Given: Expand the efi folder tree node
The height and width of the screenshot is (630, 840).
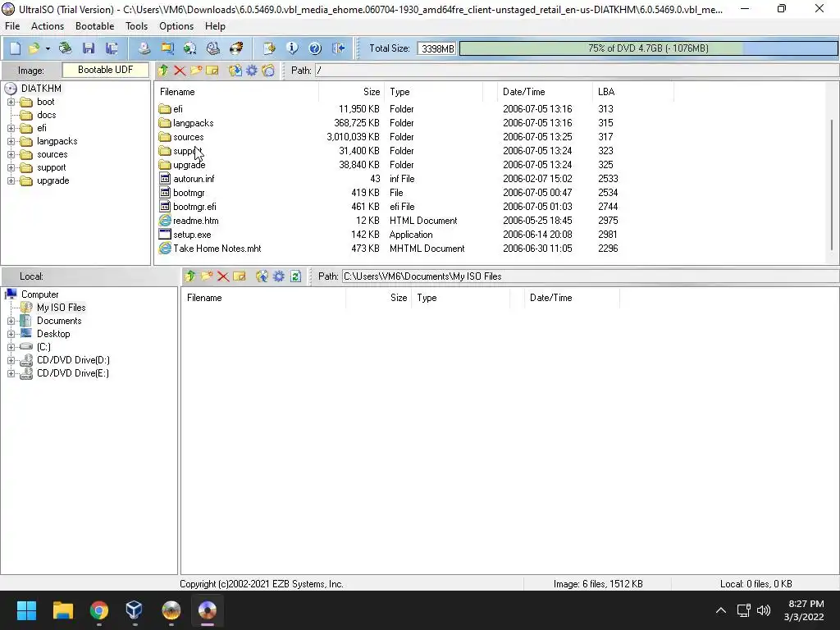Looking at the screenshot, I should (11, 128).
